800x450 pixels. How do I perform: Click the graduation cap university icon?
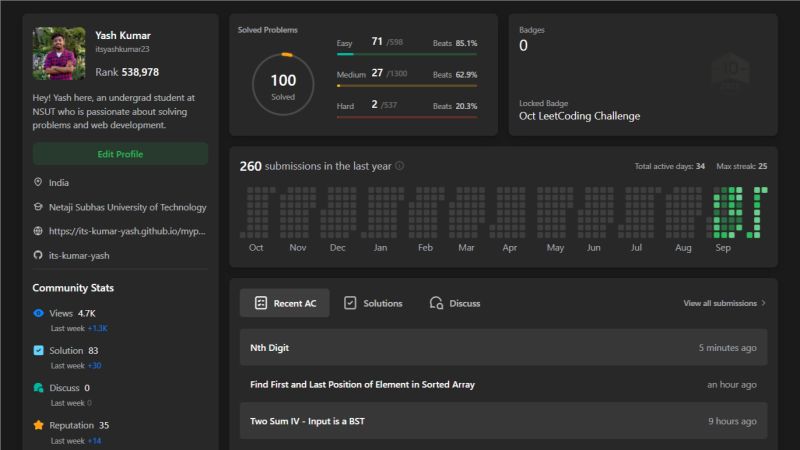(38, 207)
